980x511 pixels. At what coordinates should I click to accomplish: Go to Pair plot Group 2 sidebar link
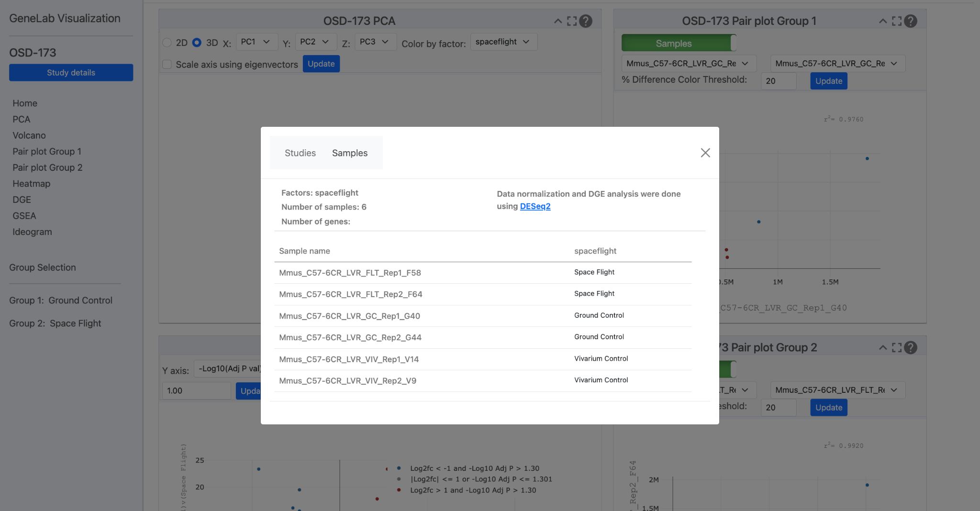tap(47, 167)
